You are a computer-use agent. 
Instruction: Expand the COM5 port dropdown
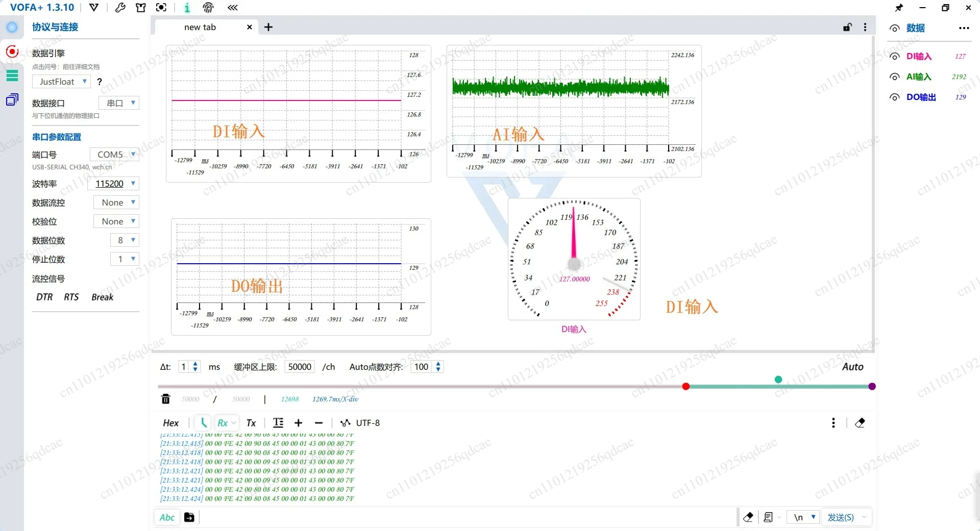coord(114,154)
